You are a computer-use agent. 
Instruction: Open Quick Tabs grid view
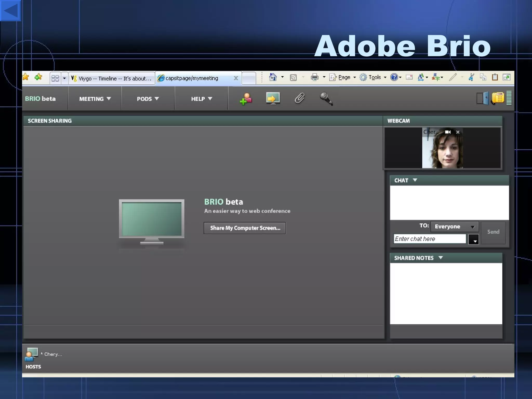pos(55,78)
